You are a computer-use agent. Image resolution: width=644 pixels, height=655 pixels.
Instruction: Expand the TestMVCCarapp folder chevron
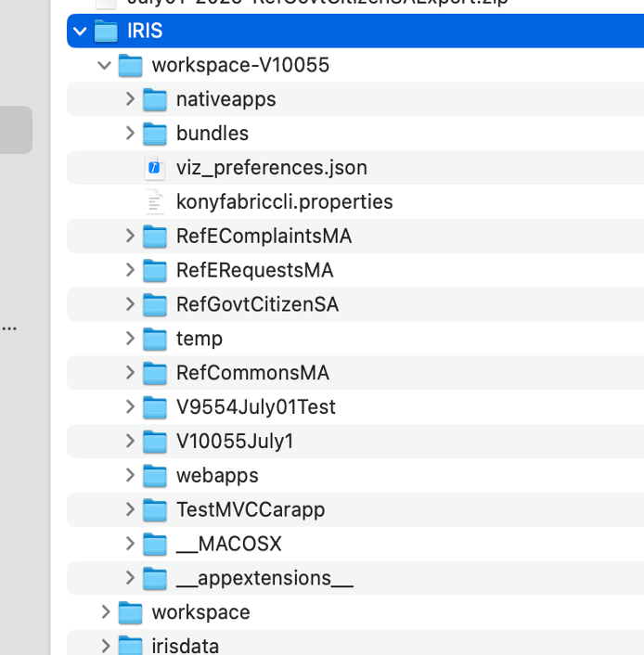pos(130,509)
